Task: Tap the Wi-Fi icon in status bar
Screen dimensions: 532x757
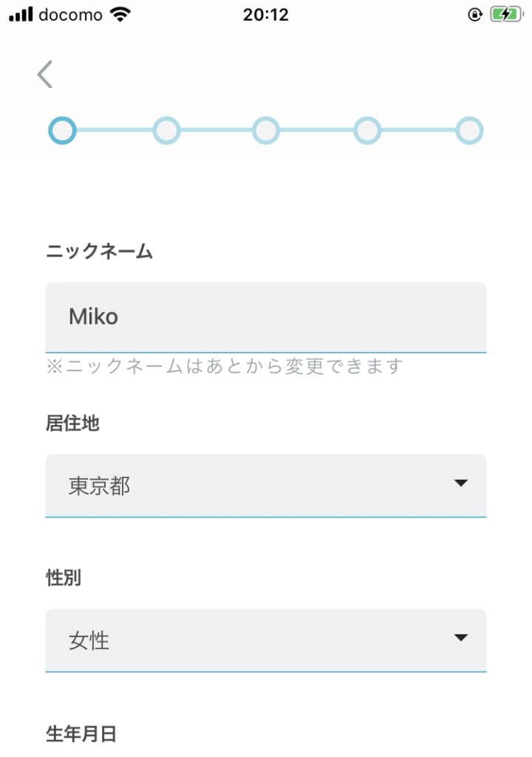Action: [x=119, y=15]
